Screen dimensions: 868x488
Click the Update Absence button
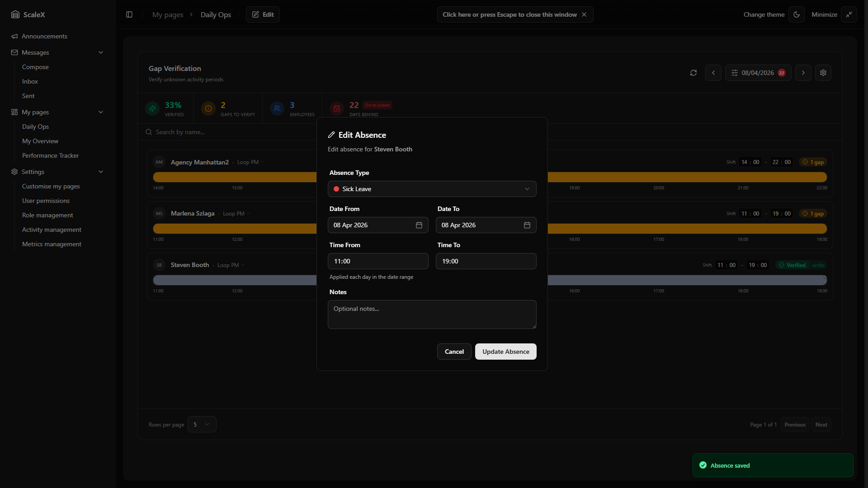(x=505, y=352)
